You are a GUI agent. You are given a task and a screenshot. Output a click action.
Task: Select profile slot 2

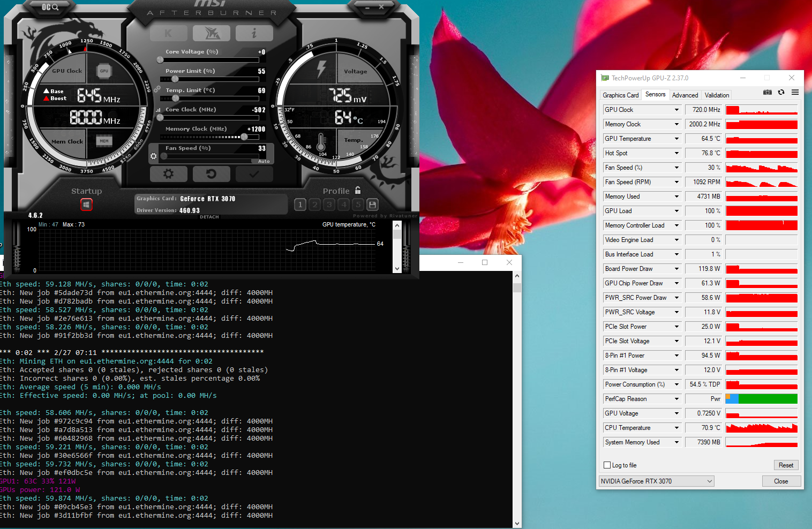[x=315, y=204]
